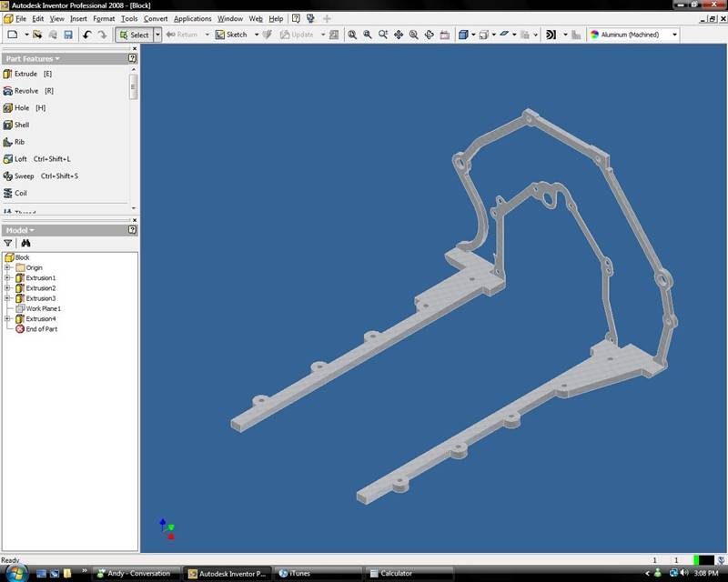
Task: Pick the Shell tool
Action: tap(21, 125)
